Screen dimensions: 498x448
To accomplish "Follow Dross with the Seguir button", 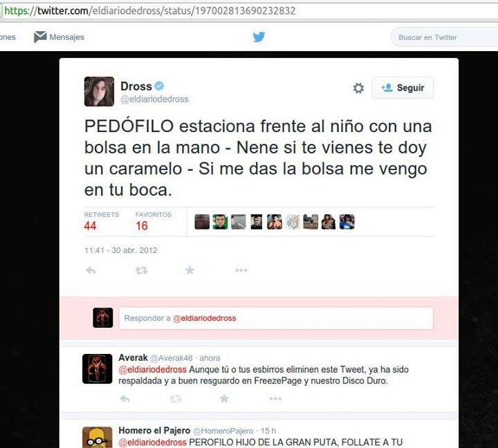I will 403,88.
